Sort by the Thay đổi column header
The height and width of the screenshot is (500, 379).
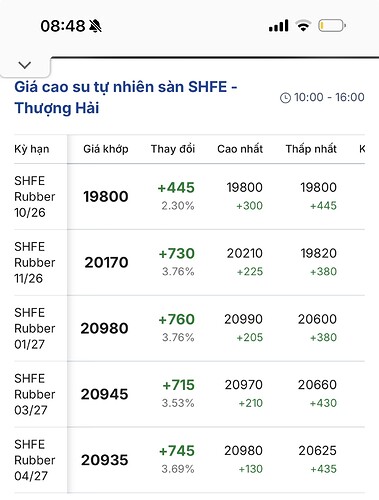pyautogui.click(x=173, y=149)
